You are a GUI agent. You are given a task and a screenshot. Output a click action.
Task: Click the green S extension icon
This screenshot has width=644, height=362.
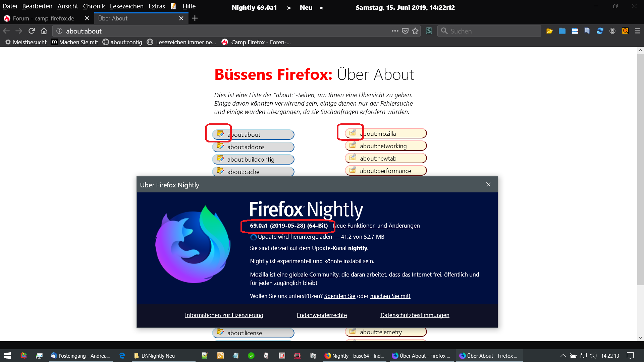(x=429, y=31)
